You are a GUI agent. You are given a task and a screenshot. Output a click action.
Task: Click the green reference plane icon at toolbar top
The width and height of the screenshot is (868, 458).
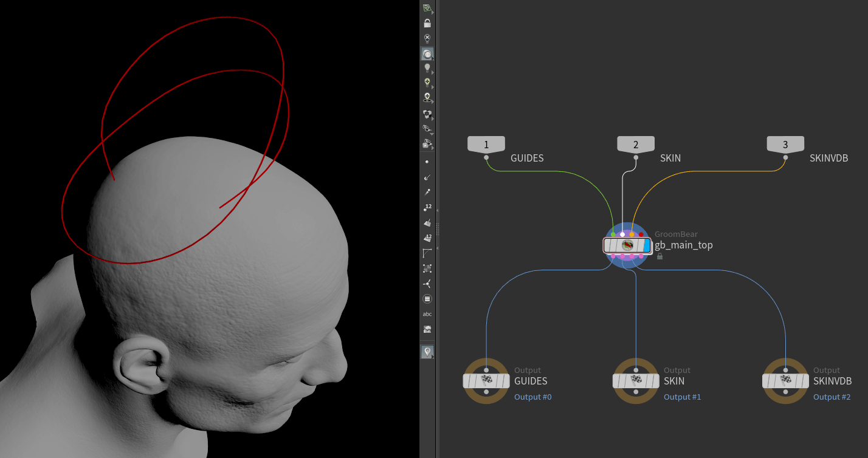[427, 8]
